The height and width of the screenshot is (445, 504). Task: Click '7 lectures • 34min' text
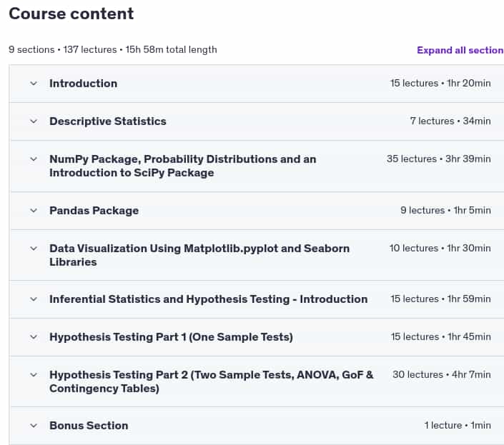pos(450,121)
